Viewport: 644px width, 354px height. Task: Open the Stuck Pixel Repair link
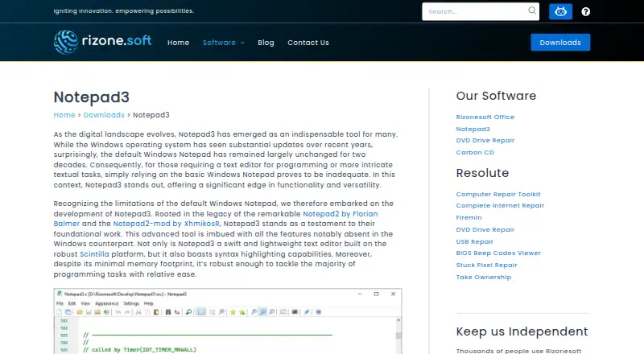click(486, 265)
